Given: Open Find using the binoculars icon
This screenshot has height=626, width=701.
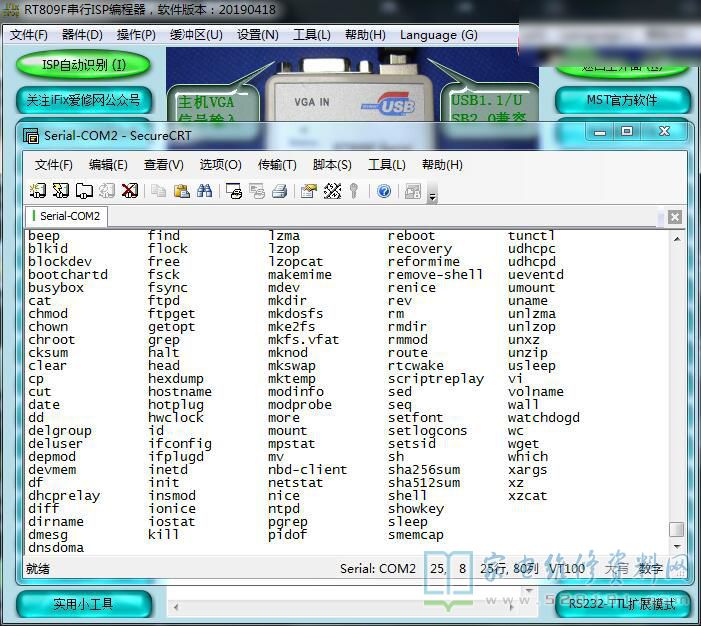Looking at the screenshot, I should (204, 191).
